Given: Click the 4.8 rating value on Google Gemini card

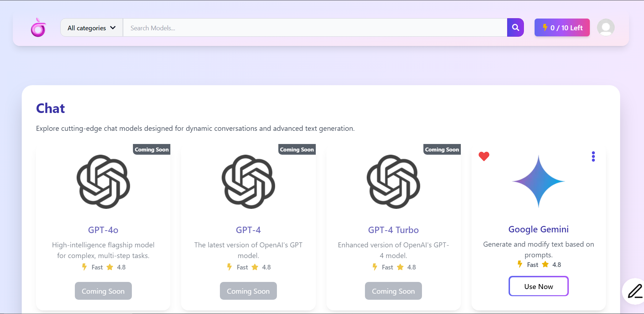Looking at the screenshot, I should click(x=557, y=264).
